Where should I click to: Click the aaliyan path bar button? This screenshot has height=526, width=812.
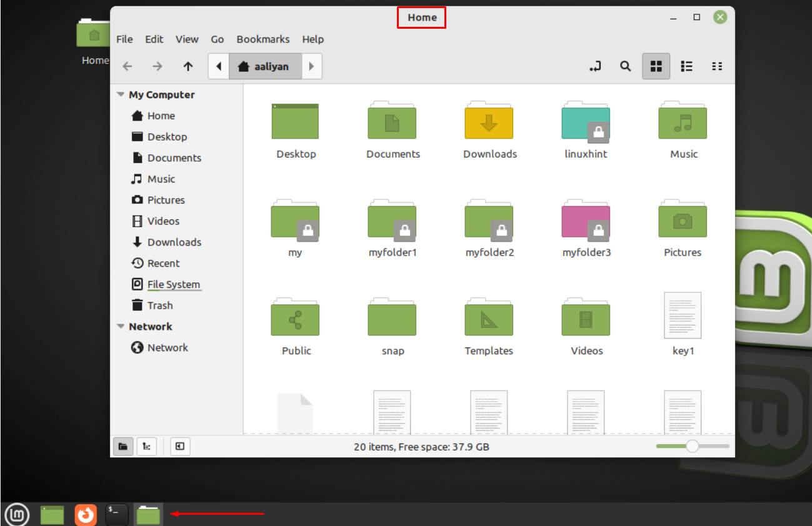pyautogui.click(x=265, y=66)
